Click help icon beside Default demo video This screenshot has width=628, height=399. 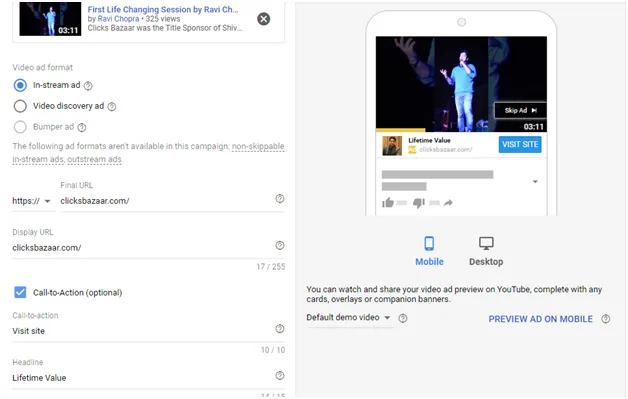403,318
